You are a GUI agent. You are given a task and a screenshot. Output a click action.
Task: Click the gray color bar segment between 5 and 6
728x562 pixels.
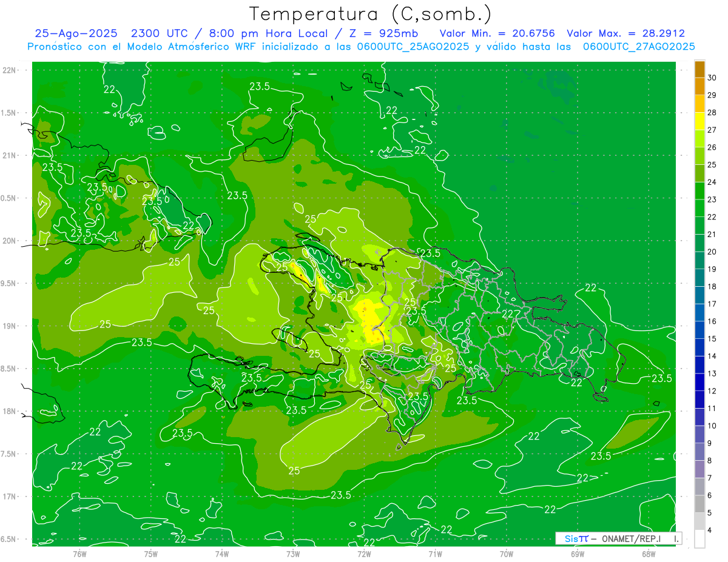(699, 504)
